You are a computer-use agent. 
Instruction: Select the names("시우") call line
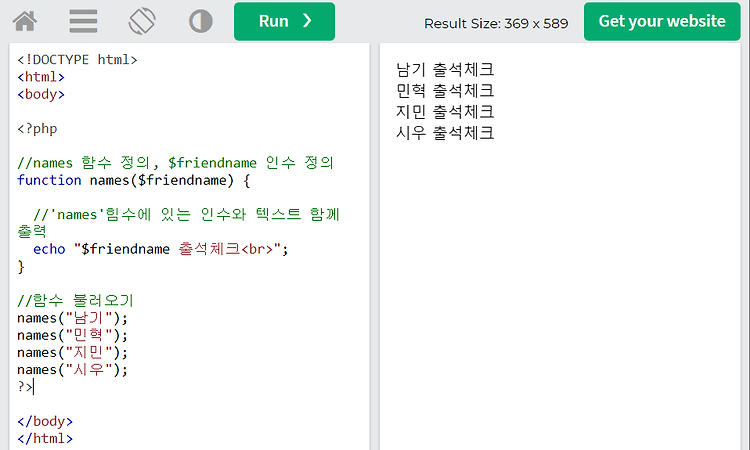[73, 370]
